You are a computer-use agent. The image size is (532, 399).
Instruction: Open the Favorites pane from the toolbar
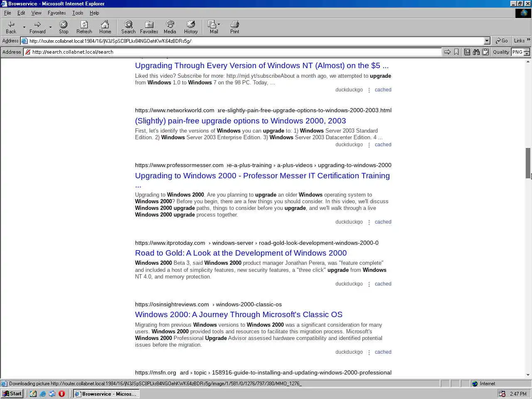pos(149,27)
